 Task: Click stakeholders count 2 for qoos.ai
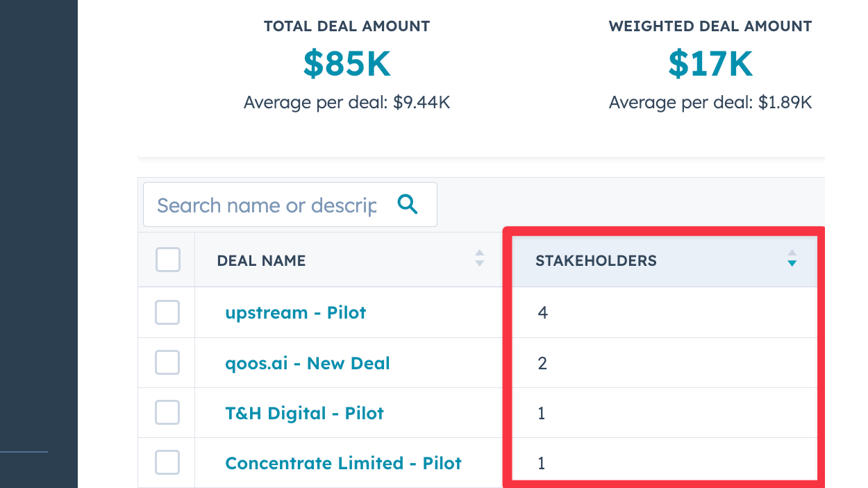pos(542,363)
